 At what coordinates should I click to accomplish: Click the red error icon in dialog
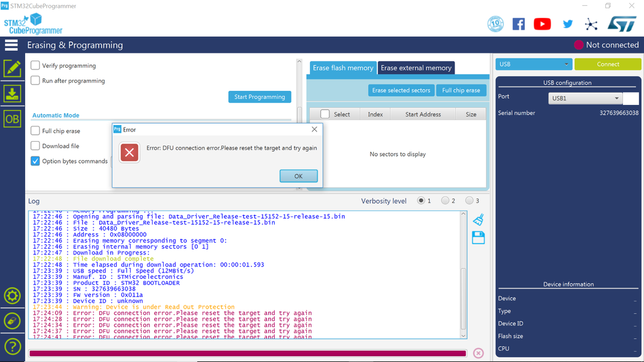(130, 153)
